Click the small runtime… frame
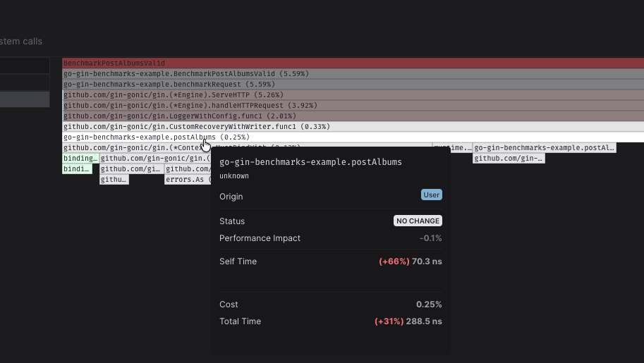Viewport: 644px width, 363px height. pos(452,148)
